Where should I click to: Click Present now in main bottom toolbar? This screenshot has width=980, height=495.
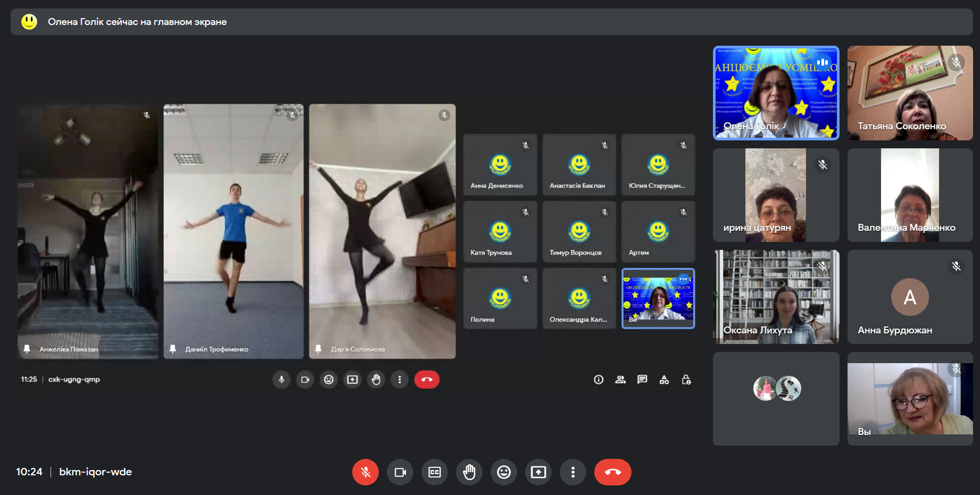click(538, 472)
